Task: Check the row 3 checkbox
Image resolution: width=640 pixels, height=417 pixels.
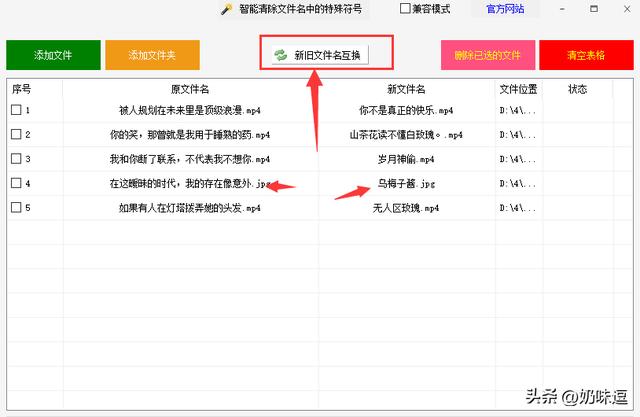Action: pos(16,159)
